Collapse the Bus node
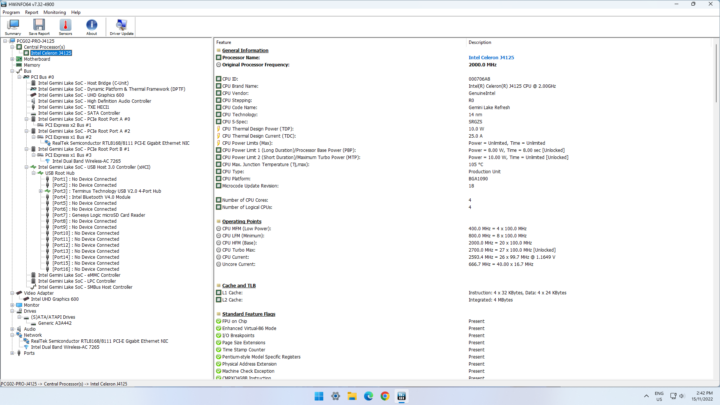The image size is (720, 405). (x=12, y=71)
